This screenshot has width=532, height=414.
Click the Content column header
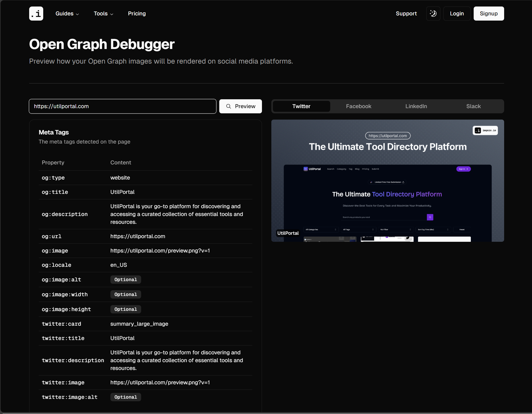[121, 163]
